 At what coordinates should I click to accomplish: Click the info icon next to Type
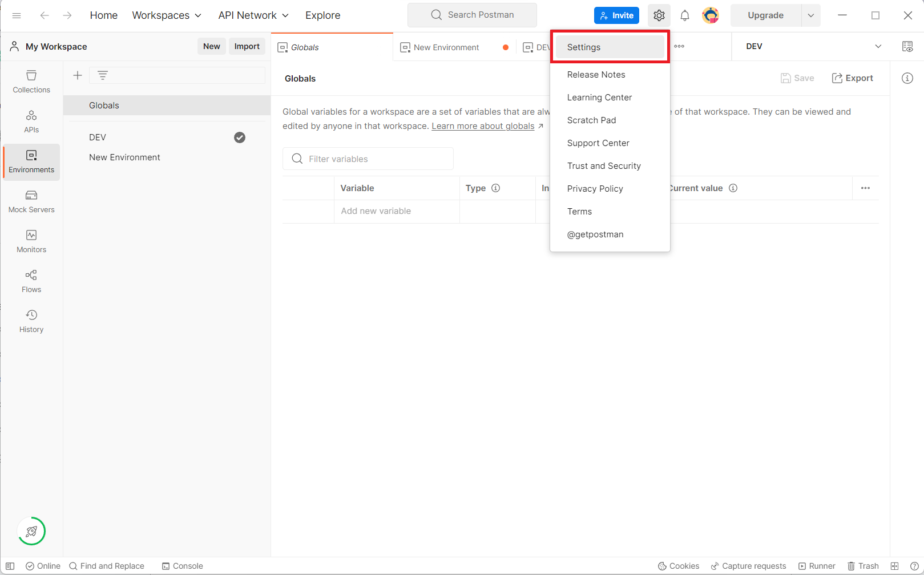point(496,188)
